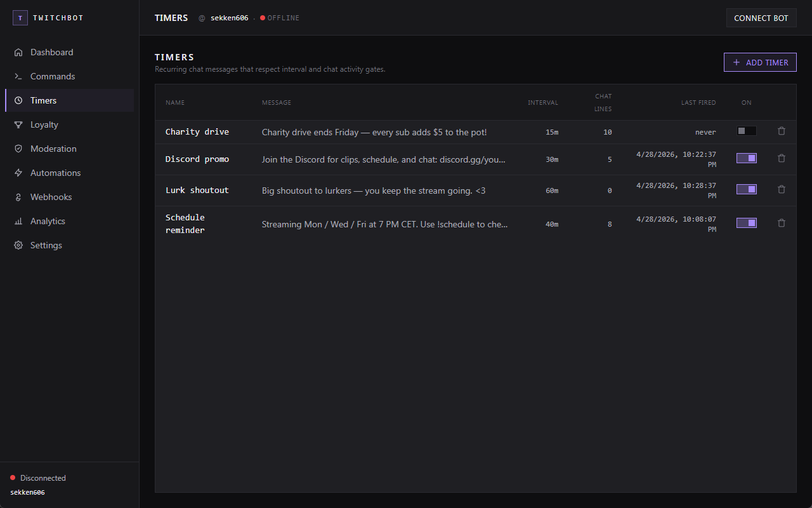This screenshot has width=812, height=508.
Task: Click the Moderation shield icon
Action: 18,149
